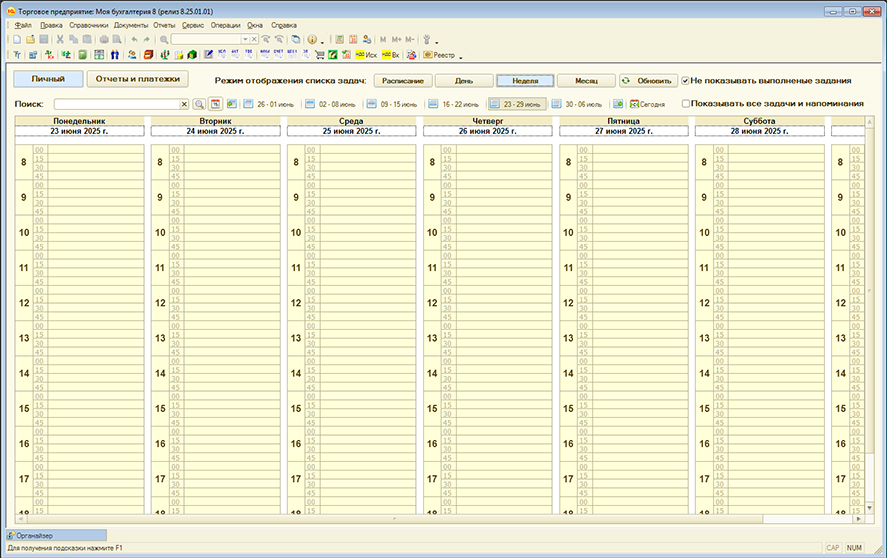Click the info help icon in toolbar
The height and width of the screenshot is (558, 887).
(x=312, y=39)
